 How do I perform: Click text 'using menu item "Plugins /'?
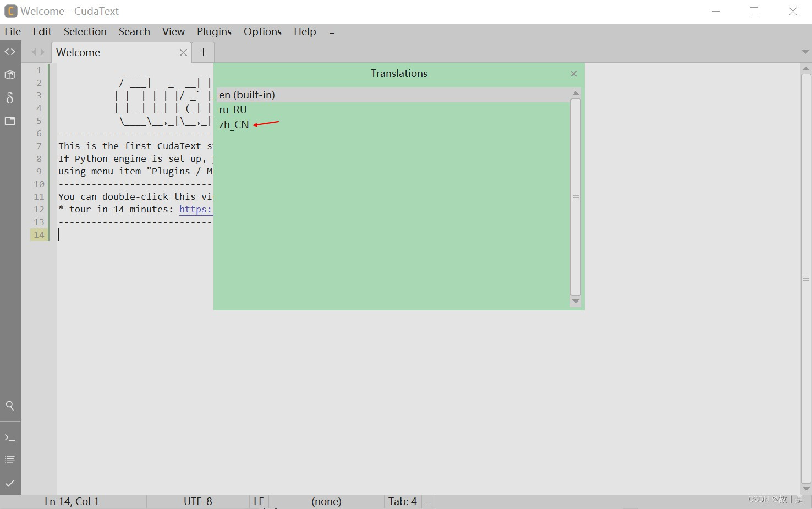130,171
